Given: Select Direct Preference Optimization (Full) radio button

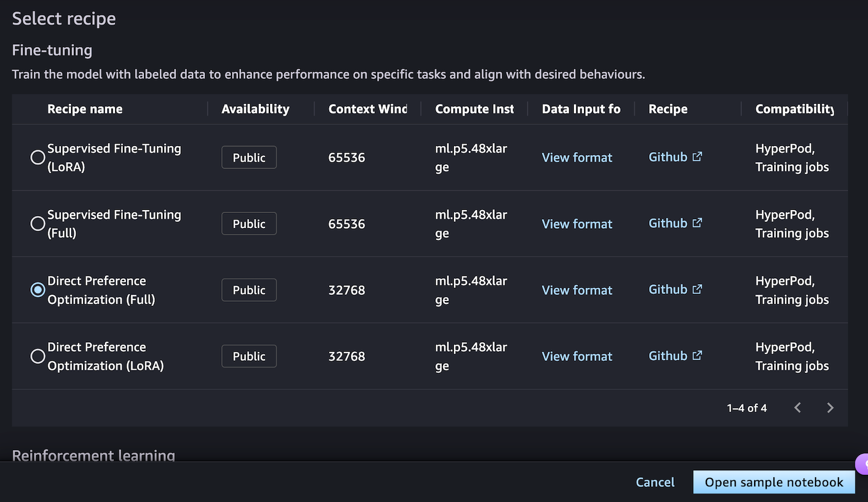Looking at the screenshot, I should tap(38, 290).
